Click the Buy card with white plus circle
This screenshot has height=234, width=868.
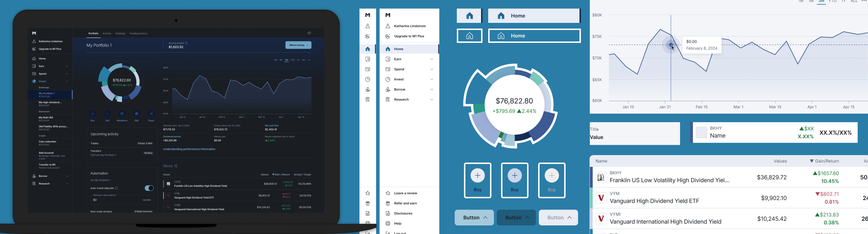[478, 180]
